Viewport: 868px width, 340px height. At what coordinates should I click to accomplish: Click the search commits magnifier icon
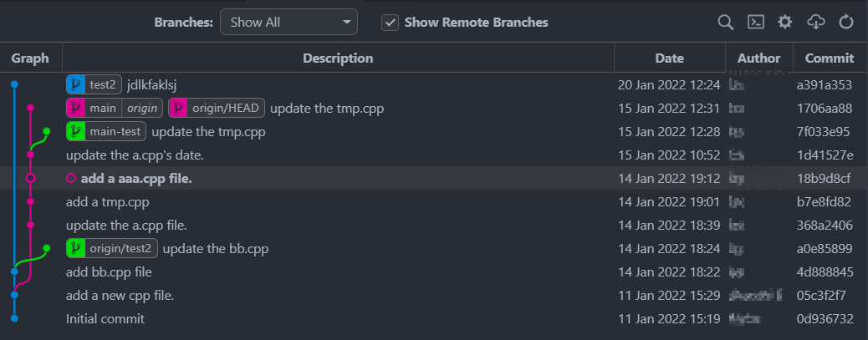tap(725, 23)
